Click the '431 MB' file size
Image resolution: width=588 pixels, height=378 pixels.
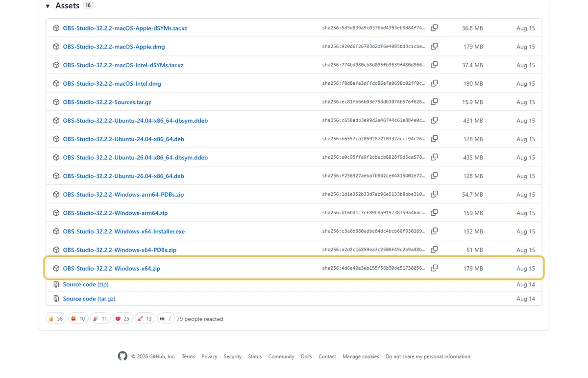click(x=473, y=121)
